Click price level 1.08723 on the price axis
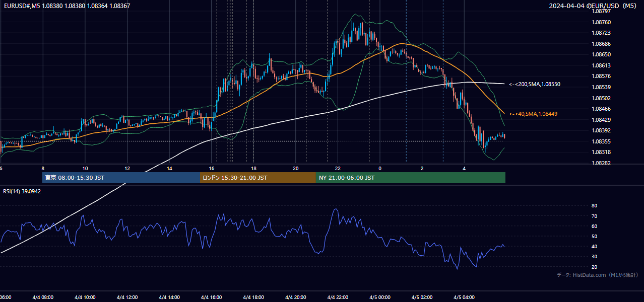Viewport: 644px width, 302px height. pyautogui.click(x=601, y=33)
